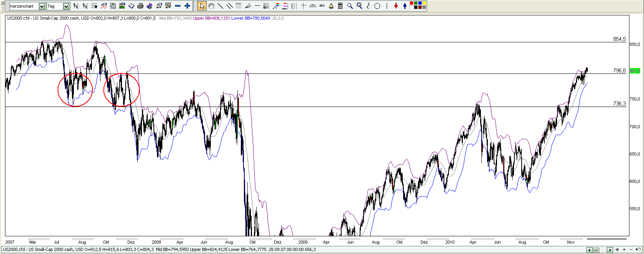644x254 pixels.
Task: Pick the blue color swatch
Action: [x=420, y=3]
